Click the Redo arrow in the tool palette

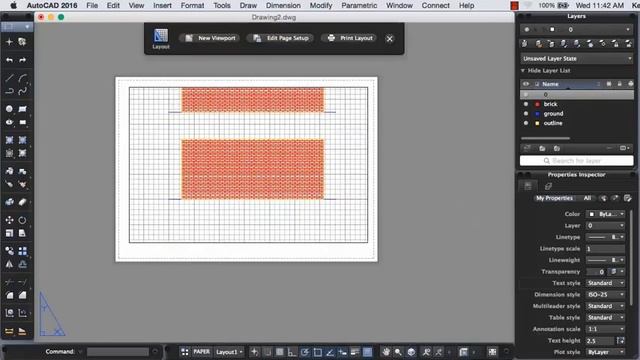[x=23, y=60]
